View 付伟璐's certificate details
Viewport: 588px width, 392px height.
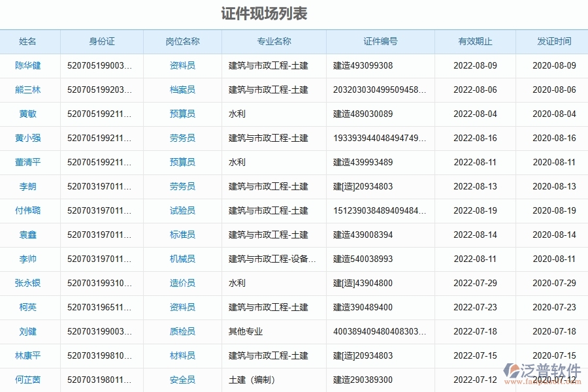click(x=29, y=211)
